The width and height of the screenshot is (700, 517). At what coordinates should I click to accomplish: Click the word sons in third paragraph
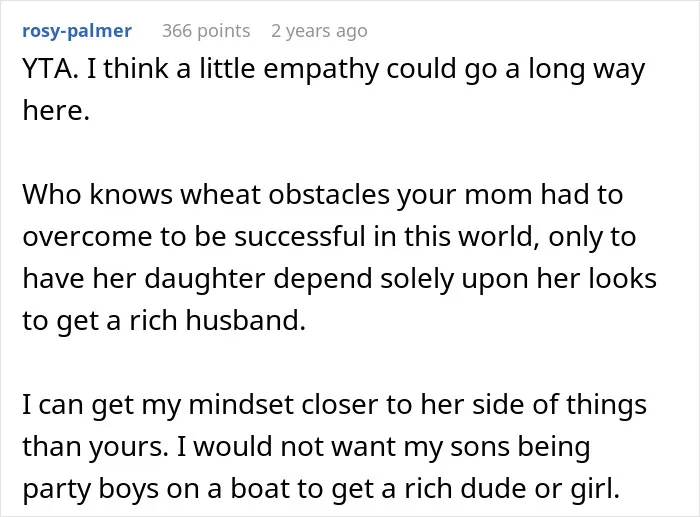pos(480,448)
